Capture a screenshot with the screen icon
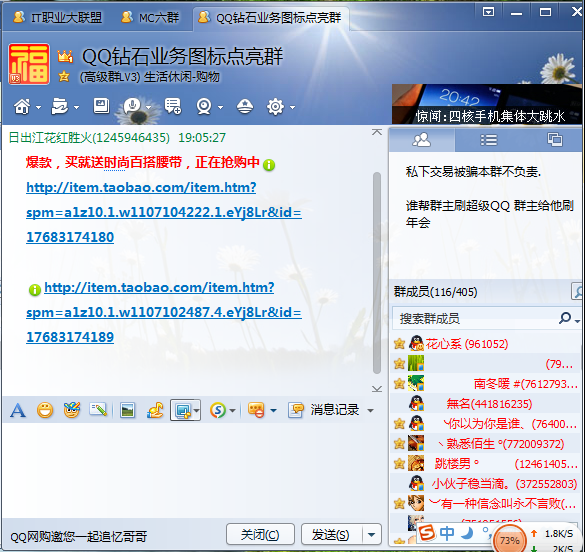The image size is (585, 552). [182, 411]
